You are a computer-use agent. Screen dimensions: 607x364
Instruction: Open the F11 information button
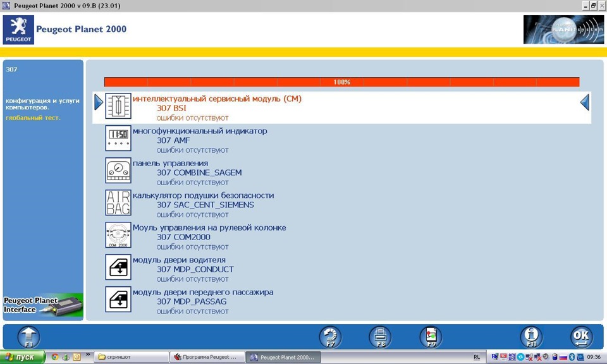coord(532,337)
